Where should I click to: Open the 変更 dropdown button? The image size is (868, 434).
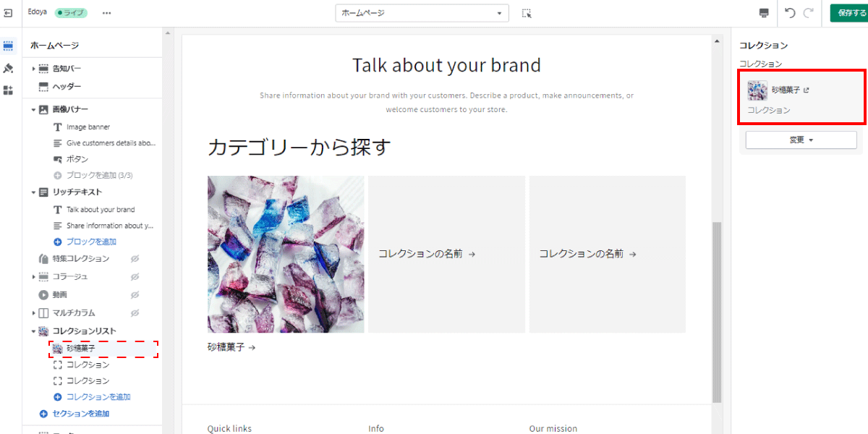tap(801, 140)
